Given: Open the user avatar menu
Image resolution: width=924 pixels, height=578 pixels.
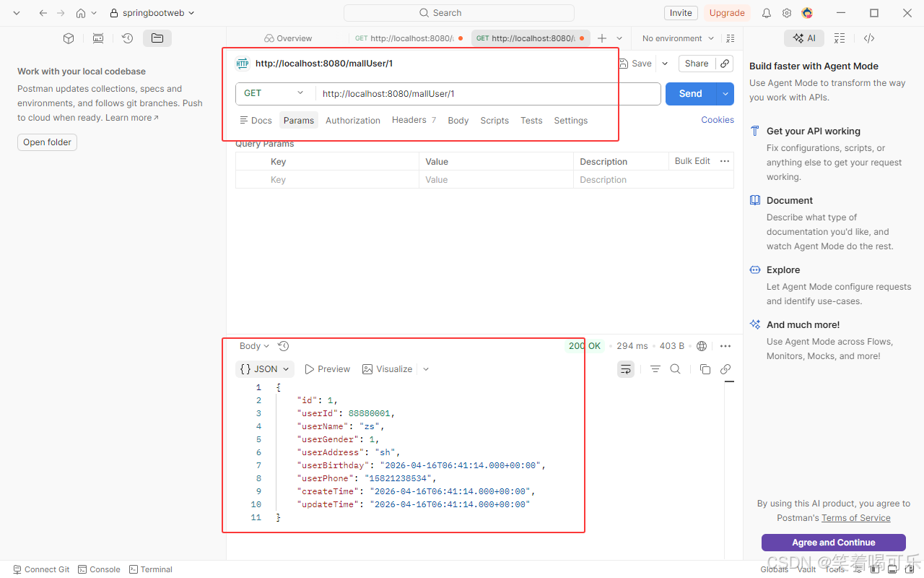Looking at the screenshot, I should click(x=807, y=13).
